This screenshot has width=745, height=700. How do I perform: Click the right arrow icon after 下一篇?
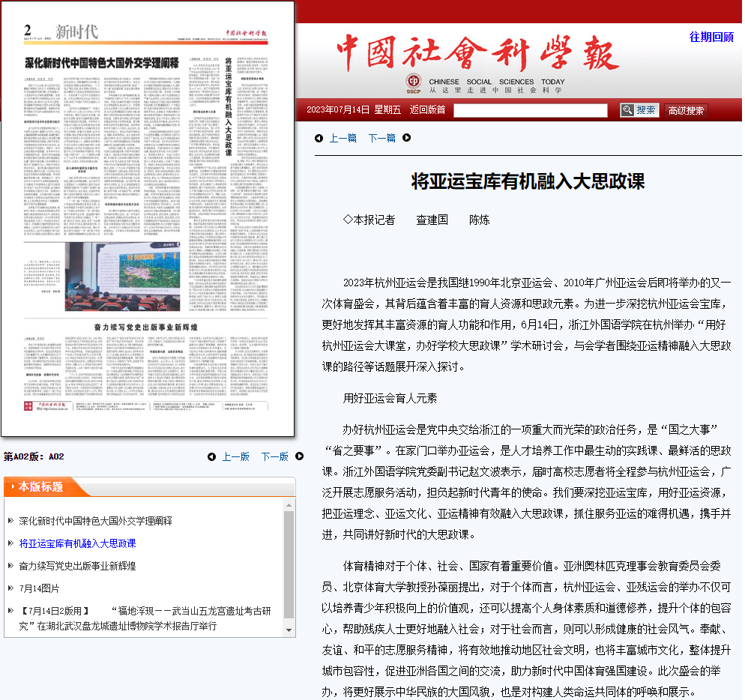click(x=407, y=138)
